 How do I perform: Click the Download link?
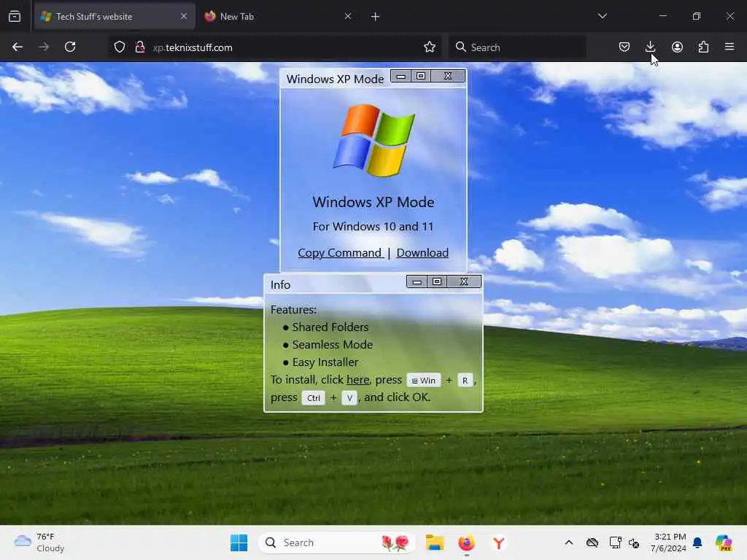point(422,253)
